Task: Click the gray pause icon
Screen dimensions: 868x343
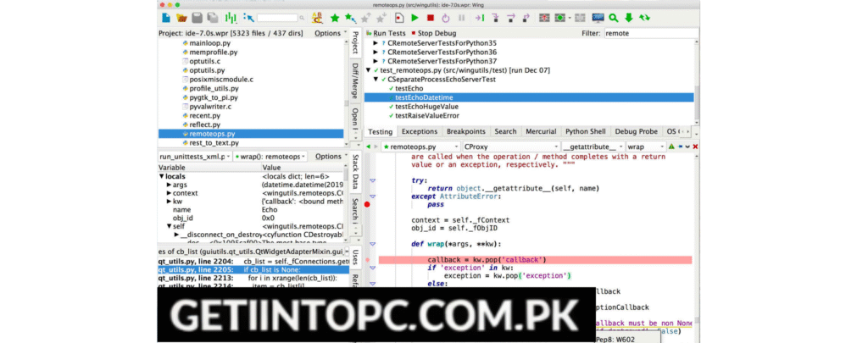Action: pos(461,18)
